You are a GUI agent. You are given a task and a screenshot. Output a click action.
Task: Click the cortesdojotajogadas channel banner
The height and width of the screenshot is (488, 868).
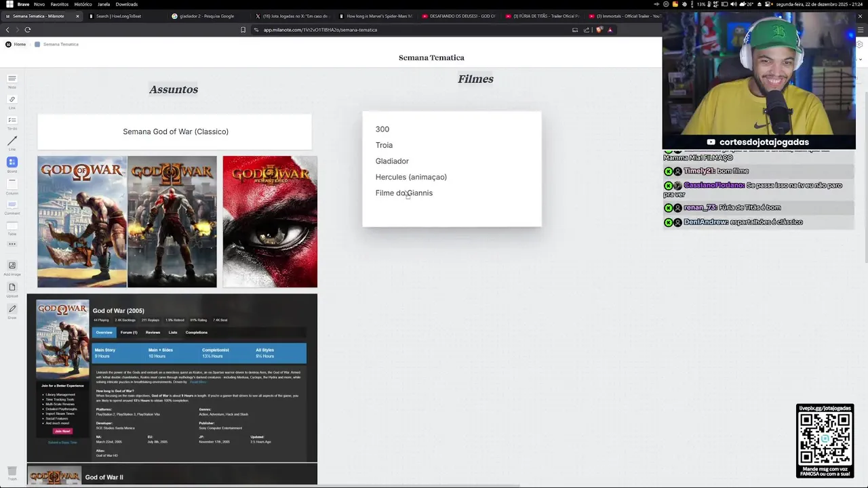pyautogui.click(x=759, y=142)
